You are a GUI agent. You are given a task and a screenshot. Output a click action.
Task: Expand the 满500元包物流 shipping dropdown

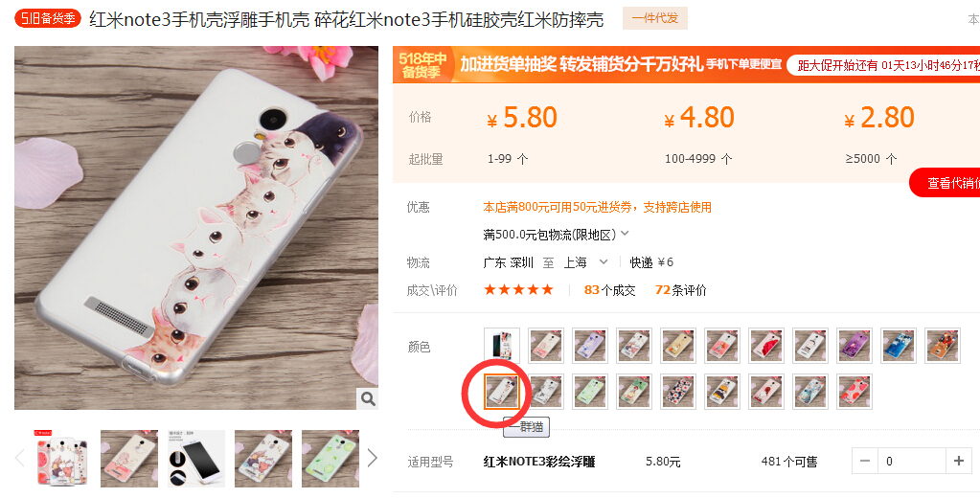(x=556, y=235)
